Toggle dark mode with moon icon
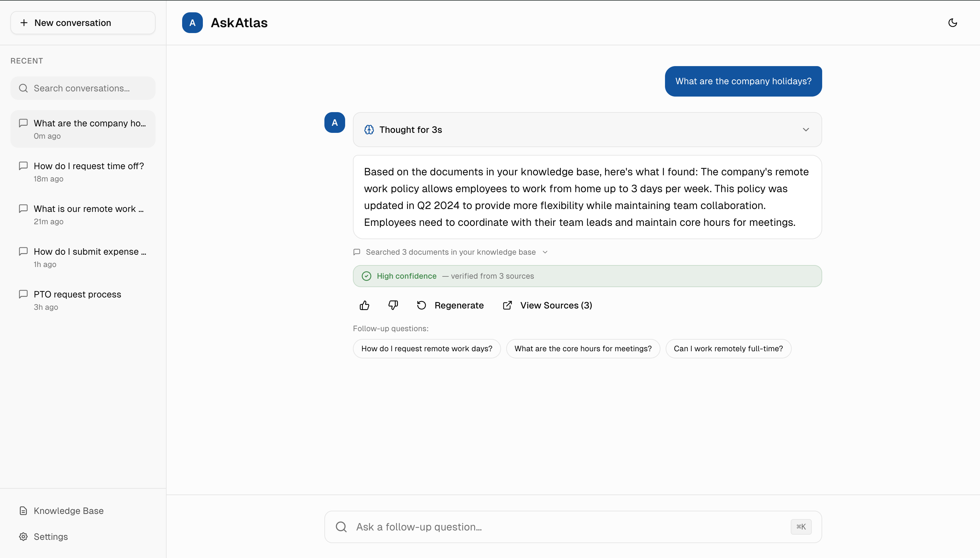The width and height of the screenshot is (980, 558). click(952, 23)
